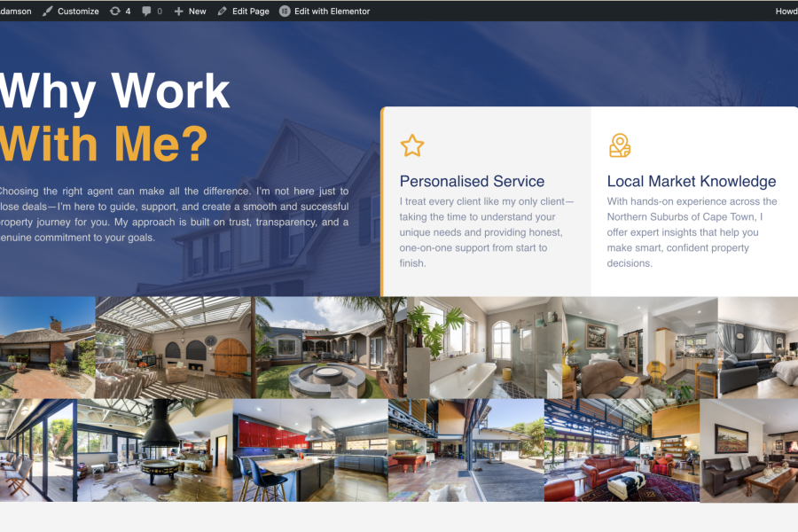Open the updates icon showing 4
This screenshot has height=532, width=798.
[x=114, y=12]
